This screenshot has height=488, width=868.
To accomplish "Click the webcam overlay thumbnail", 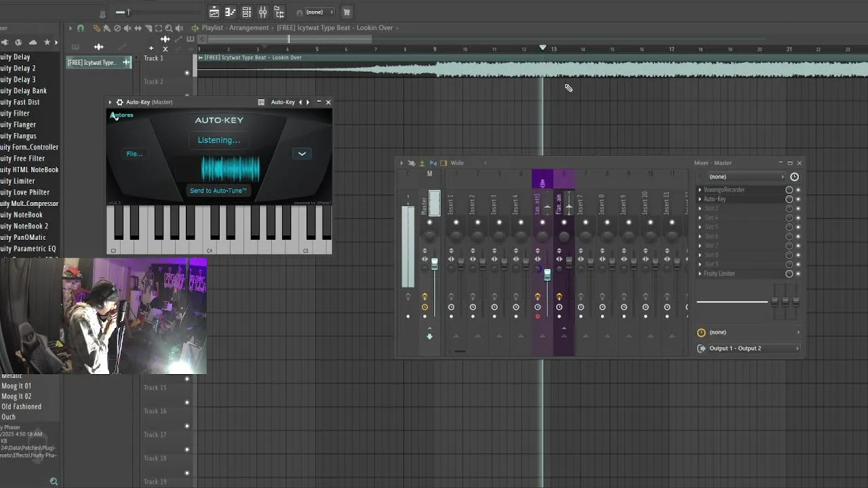I will point(103,316).
